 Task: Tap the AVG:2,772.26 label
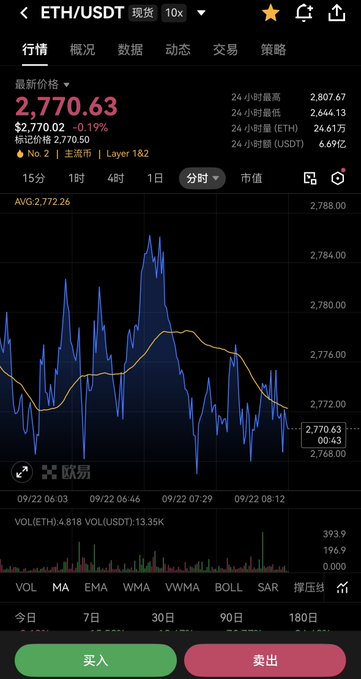[42, 201]
